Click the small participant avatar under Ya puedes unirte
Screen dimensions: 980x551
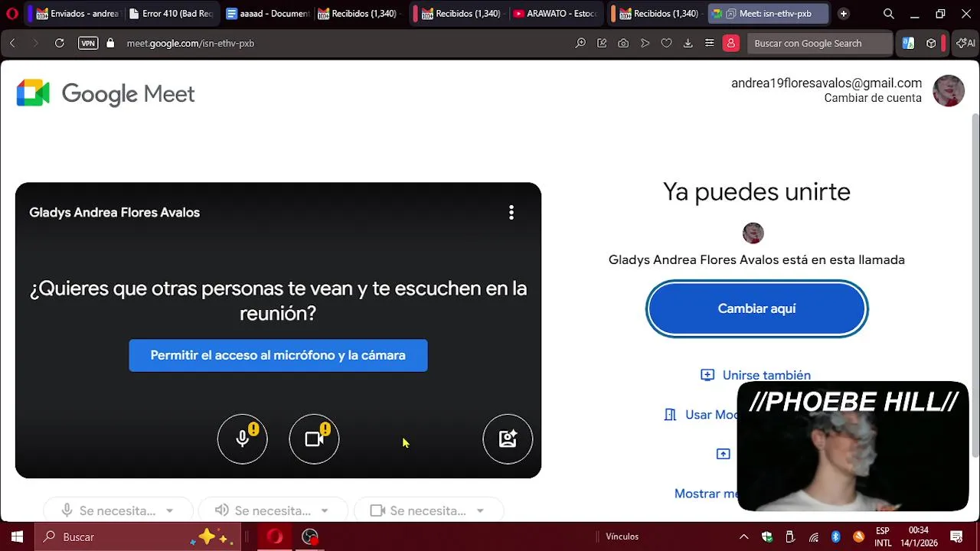coord(753,233)
